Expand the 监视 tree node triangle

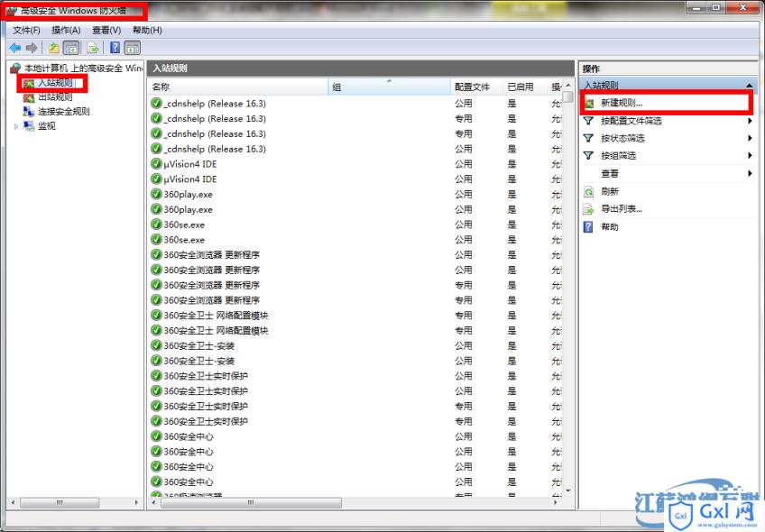coord(16,126)
